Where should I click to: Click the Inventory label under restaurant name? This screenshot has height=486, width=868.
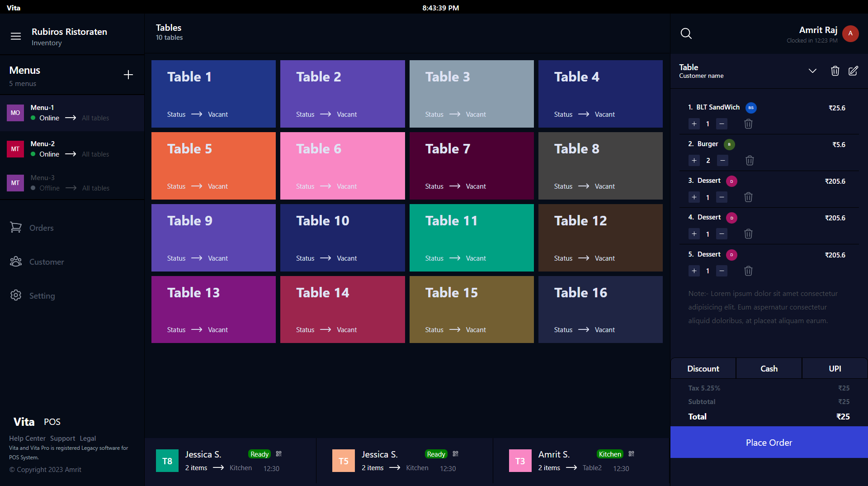47,43
